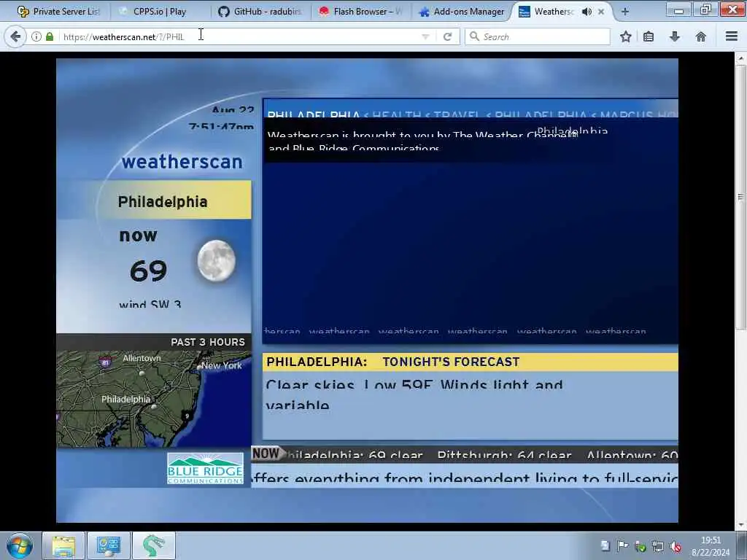Open a new tab with plus button
This screenshot has height=560, width=747.
point(625,12)
